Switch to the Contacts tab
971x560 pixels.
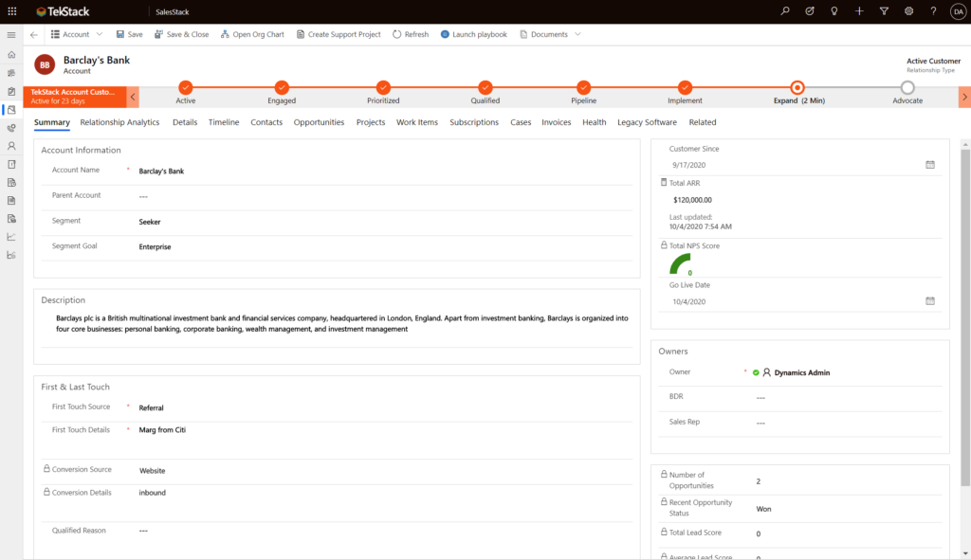(266, 122)
